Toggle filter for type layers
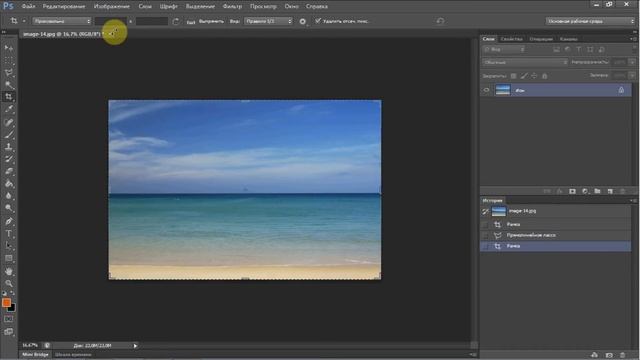640x360 pixels. pos(579,49)
